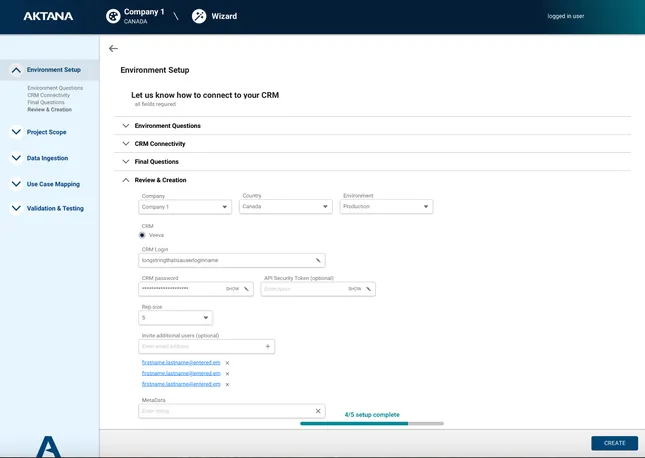Click the CREATE button

[615, 443]
